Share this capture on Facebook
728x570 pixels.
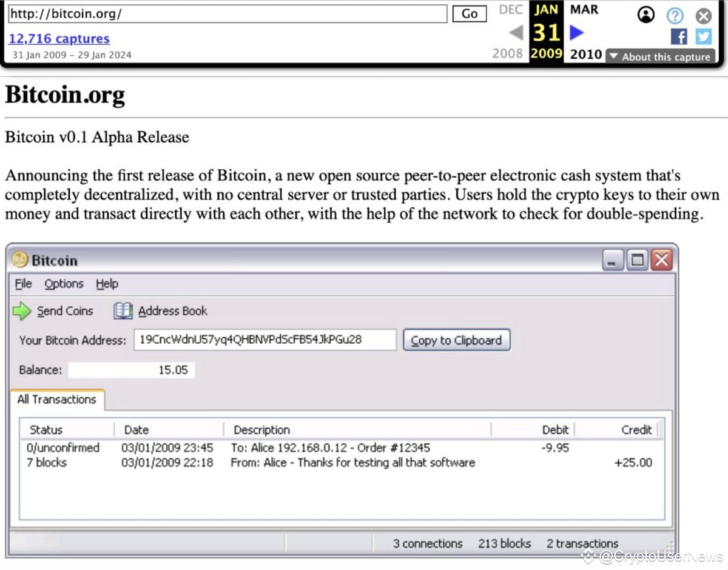[x=679, y=37]
